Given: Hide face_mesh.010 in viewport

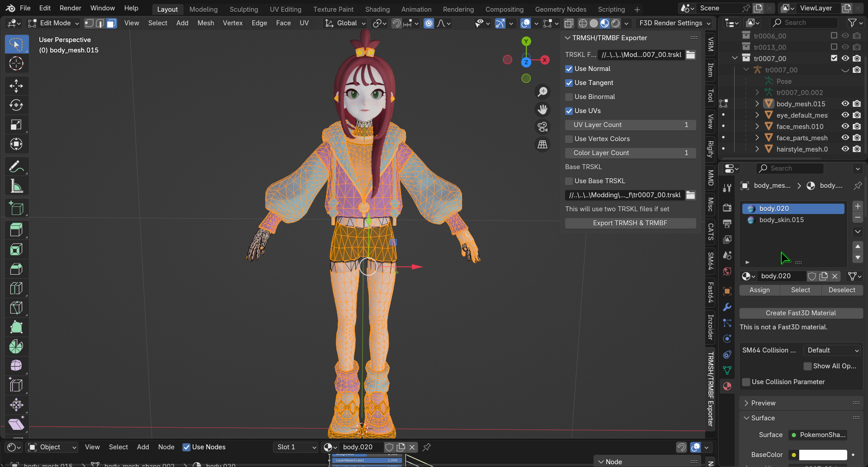Looking at the screenshot, I should pyautogui.click(x=845, y=126).
